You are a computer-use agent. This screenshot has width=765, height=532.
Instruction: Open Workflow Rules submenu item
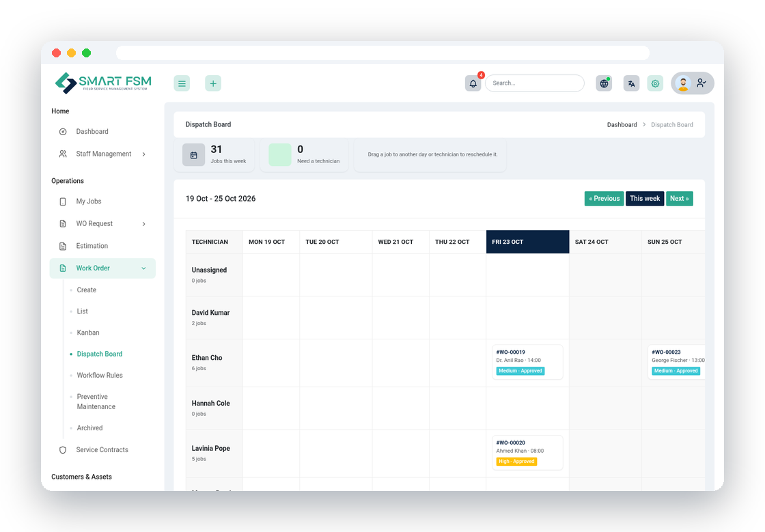coord(100,376)
